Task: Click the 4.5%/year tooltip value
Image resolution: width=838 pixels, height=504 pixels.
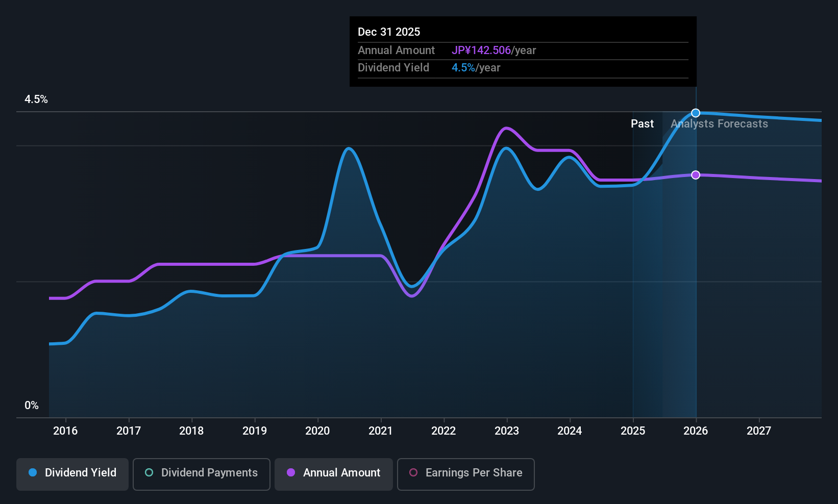Action: (476, 67)
